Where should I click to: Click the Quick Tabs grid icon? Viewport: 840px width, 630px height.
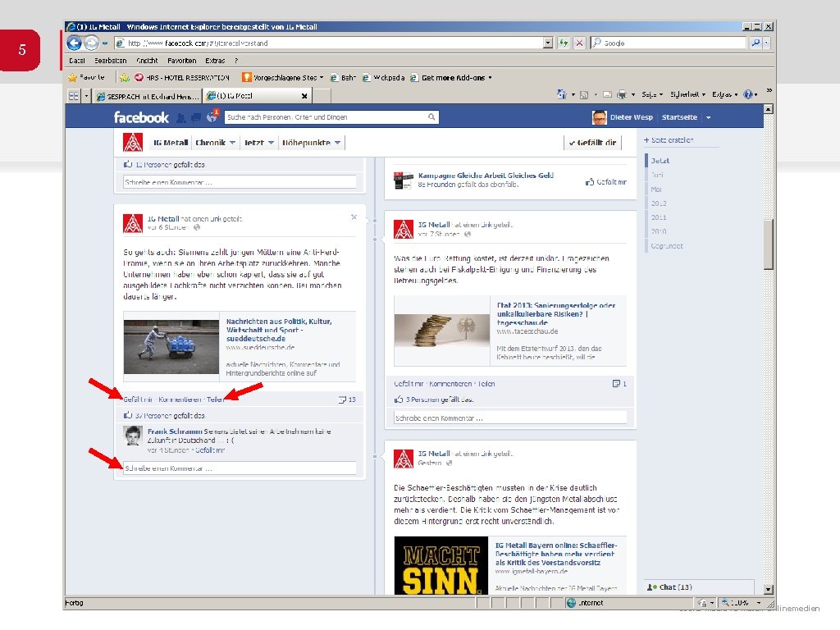[x=73, y=96]
